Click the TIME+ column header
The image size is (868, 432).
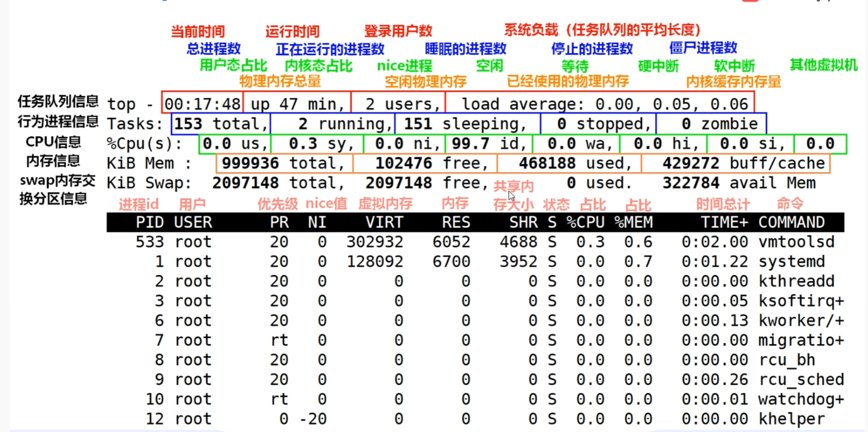tap(724, 222)
